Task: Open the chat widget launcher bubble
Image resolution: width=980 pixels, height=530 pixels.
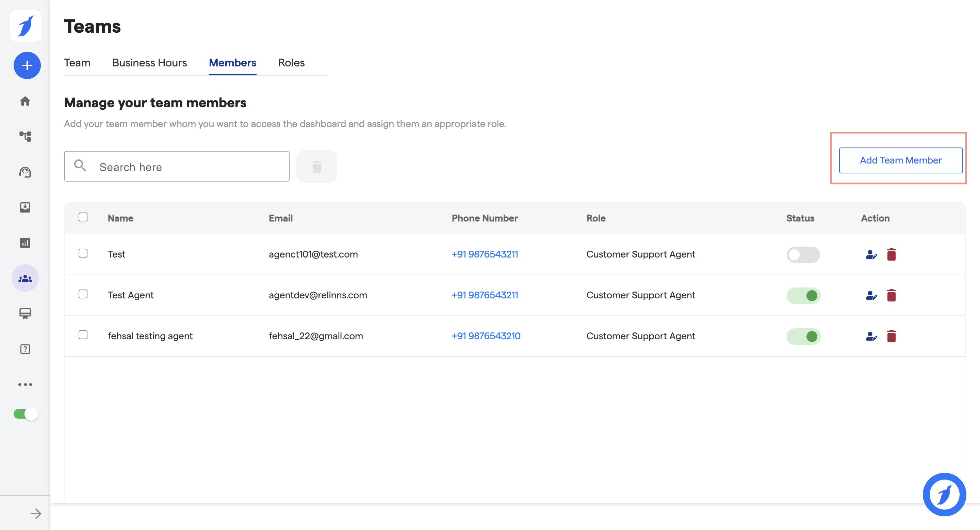Action: (944, 494)
